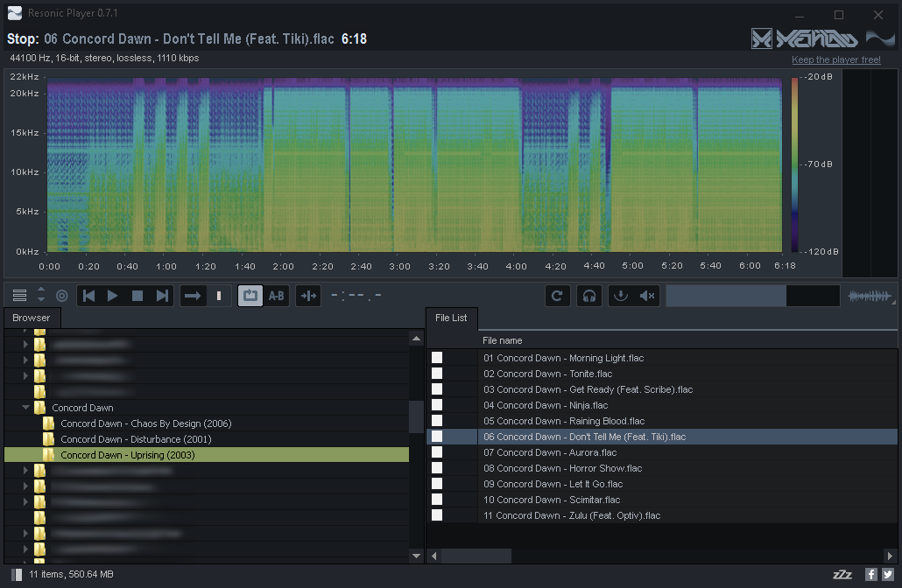Tick the checkbox for 03 Get Ready
The width and height of the screenshot is (902, 588).
click(437, 389)
